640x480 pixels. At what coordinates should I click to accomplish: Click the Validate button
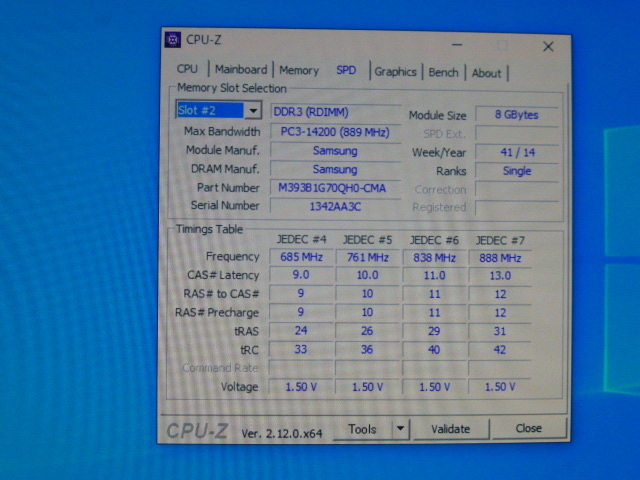[450, 429]
